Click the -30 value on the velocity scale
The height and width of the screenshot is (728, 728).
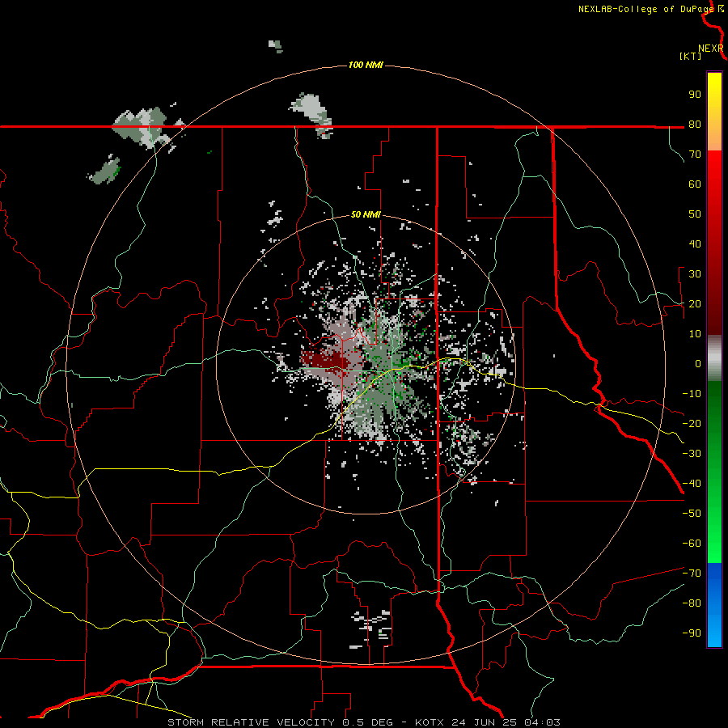tap(692, 454)
